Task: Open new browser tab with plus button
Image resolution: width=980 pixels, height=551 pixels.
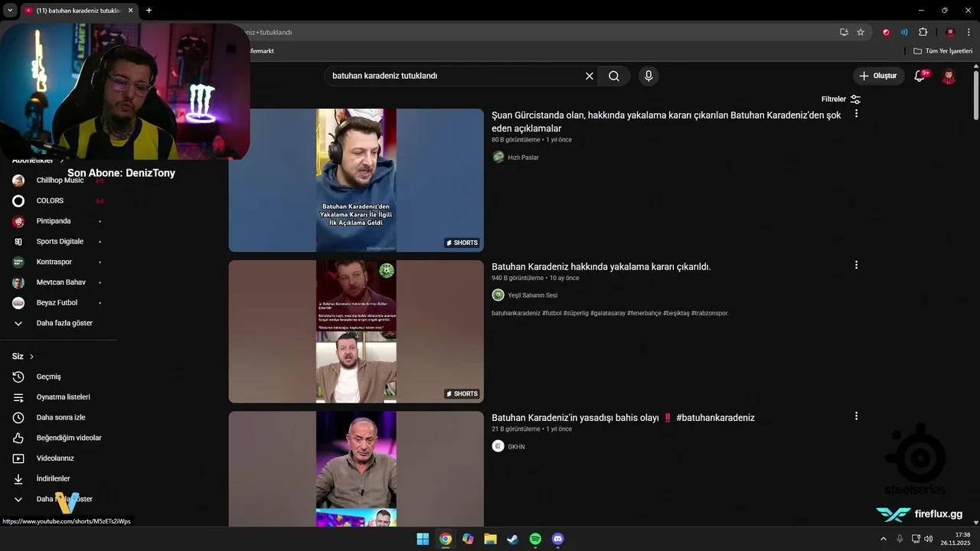Action: click(x=149, y=10)
